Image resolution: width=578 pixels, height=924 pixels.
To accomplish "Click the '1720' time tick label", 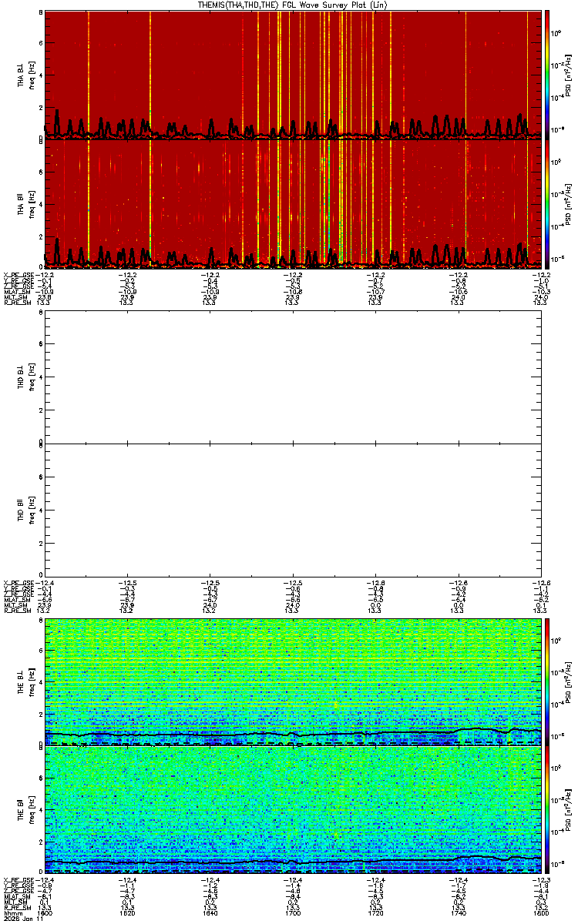I will pyautogui.click(x=375, y=914).
